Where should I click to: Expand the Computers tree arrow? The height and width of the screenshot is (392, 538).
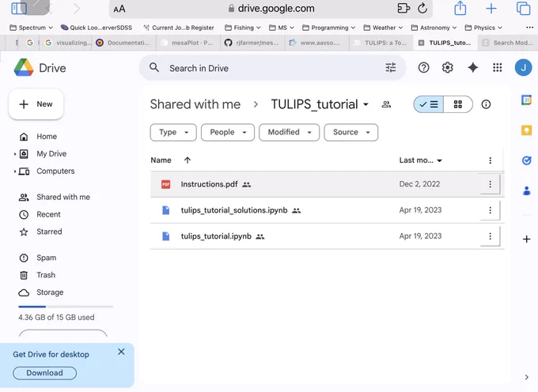click(x=15, y=171)
